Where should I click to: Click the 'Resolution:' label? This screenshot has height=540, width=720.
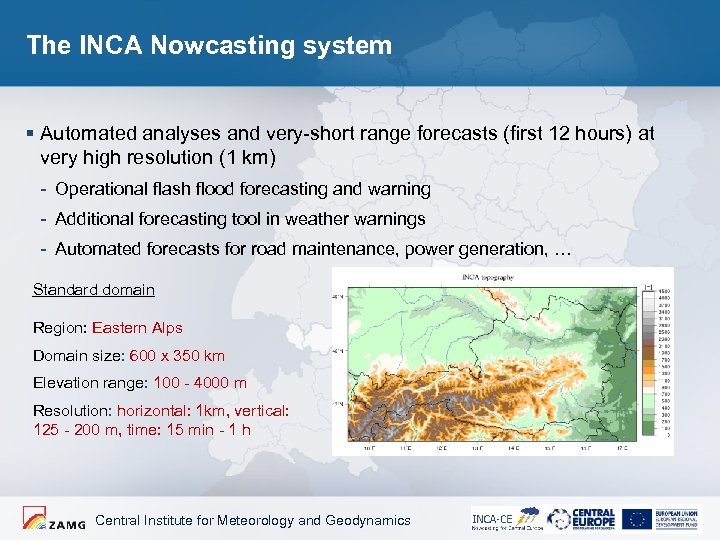[73, 411]
